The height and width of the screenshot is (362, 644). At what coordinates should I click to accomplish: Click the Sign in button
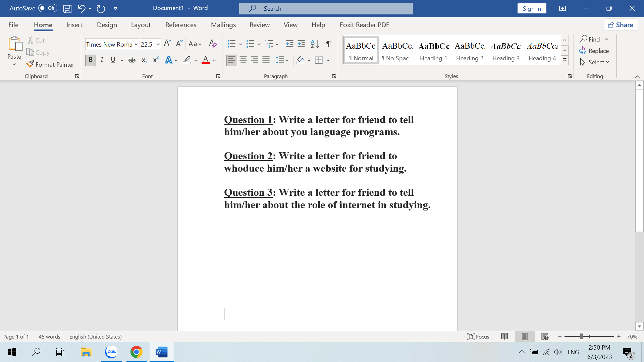(532, 8)
